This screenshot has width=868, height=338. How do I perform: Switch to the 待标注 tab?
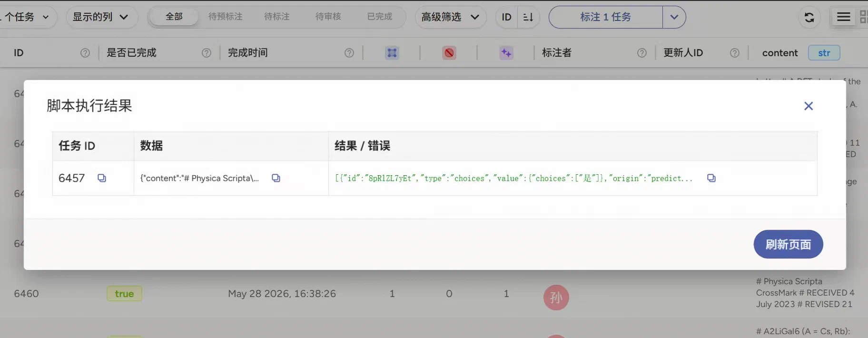coord(277,17)
